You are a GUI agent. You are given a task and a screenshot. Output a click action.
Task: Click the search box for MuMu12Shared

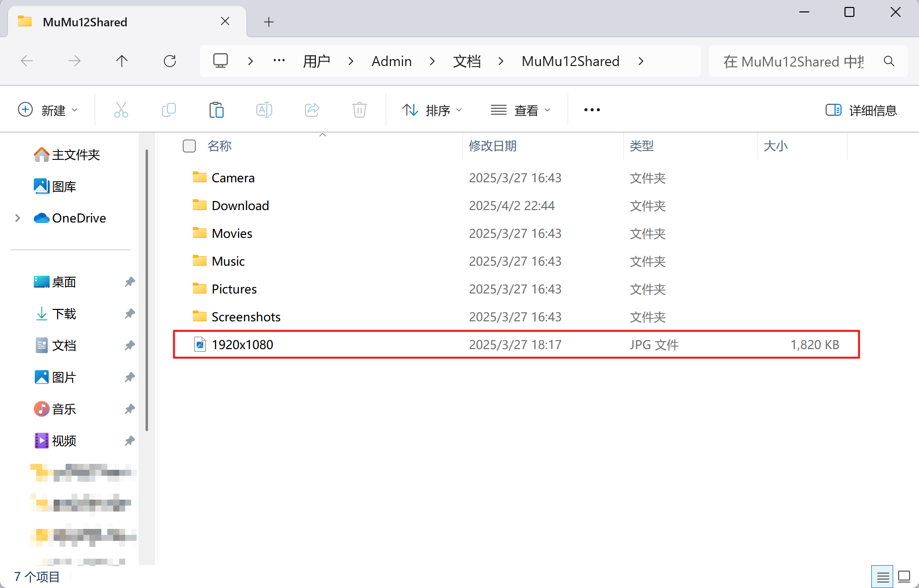click(x=794, y=62)
